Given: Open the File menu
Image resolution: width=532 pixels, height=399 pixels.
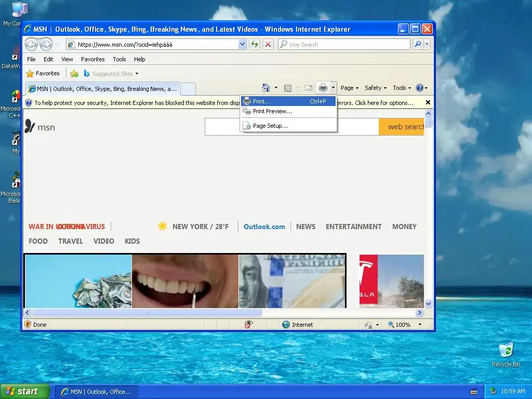Looking at the screenshot, I should 31,59.
